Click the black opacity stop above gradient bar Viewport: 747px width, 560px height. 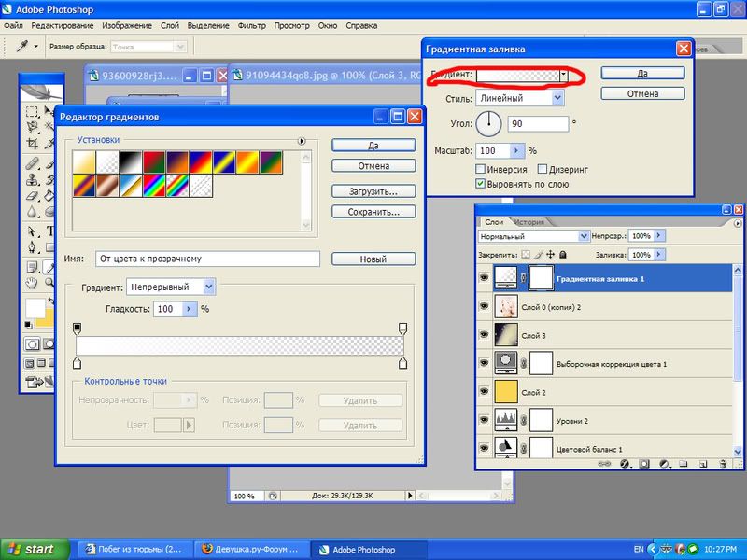pos(78,329)
